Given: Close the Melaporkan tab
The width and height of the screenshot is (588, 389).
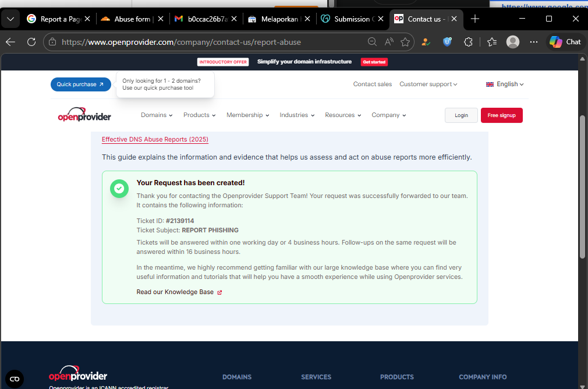Looking at the screenshot, I should click(x=307, y=19).
